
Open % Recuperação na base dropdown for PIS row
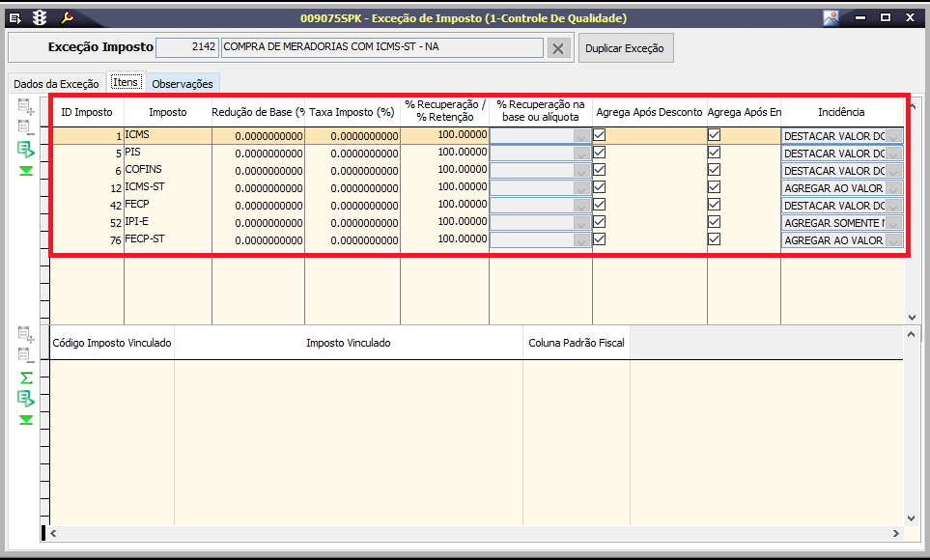coord(580,154)
